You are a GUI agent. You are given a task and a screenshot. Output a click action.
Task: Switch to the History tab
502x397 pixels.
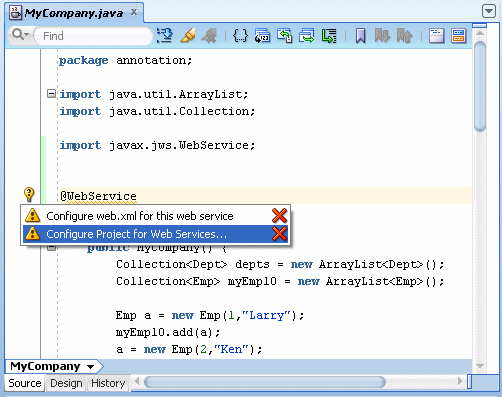tap(108, 383)
